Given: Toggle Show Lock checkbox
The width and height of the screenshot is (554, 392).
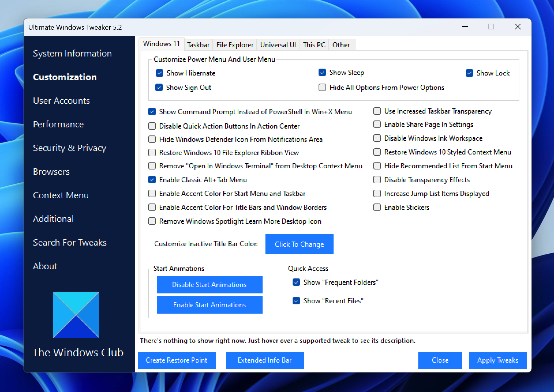Looking at the screenshot, I should point(469,73).
